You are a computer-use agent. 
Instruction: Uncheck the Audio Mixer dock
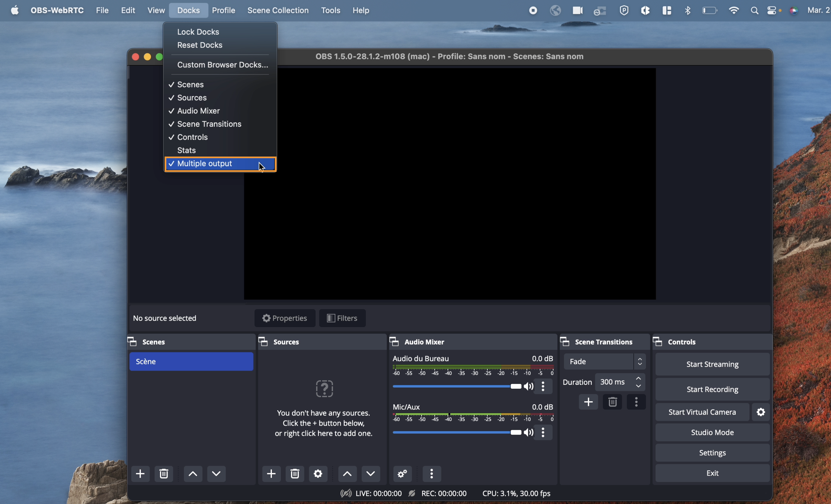(198, 111)
